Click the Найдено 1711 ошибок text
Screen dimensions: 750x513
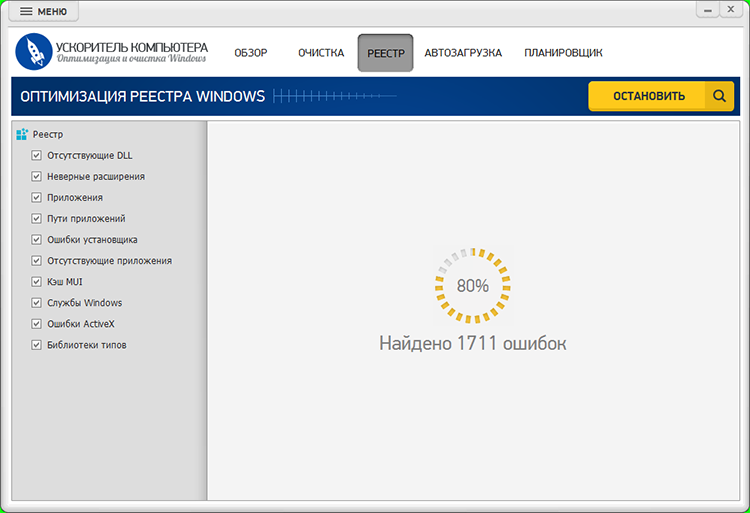pos(473,343)
